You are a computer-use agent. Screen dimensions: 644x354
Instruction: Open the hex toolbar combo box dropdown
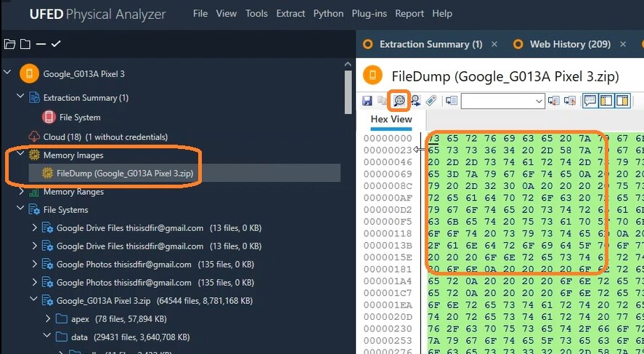[539, 101]
